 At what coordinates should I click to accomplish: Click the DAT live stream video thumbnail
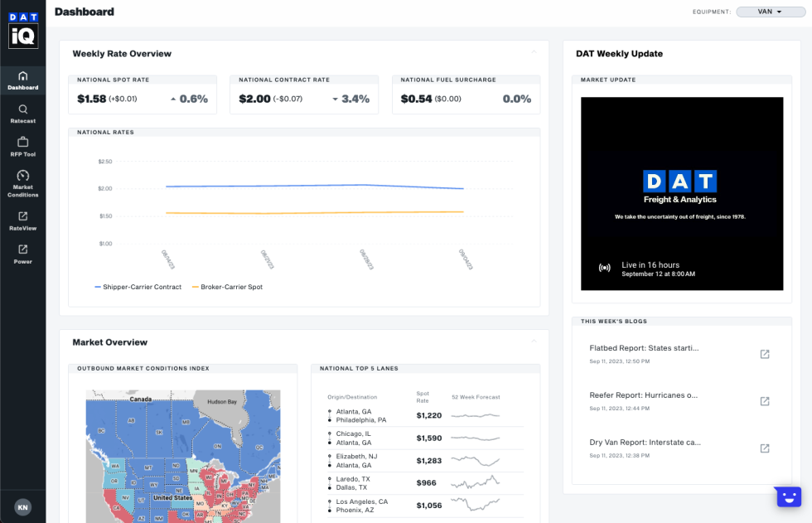coord(681,194)
